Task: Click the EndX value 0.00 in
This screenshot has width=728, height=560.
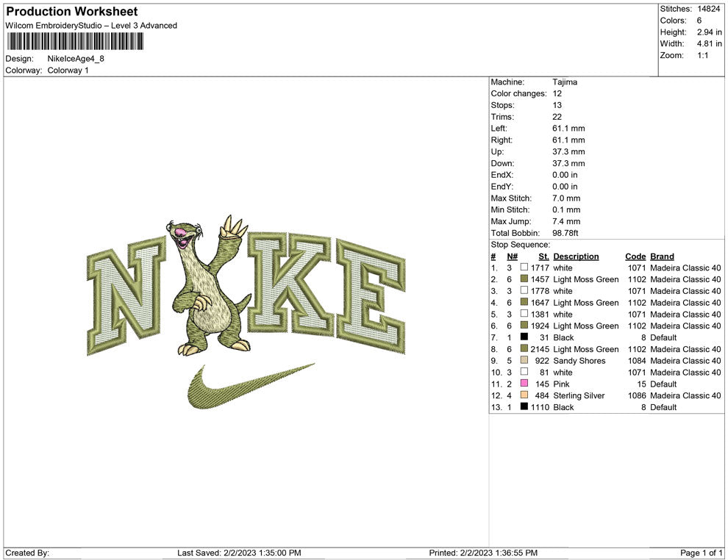Action: pyautogui.click(x=565, y=175)
